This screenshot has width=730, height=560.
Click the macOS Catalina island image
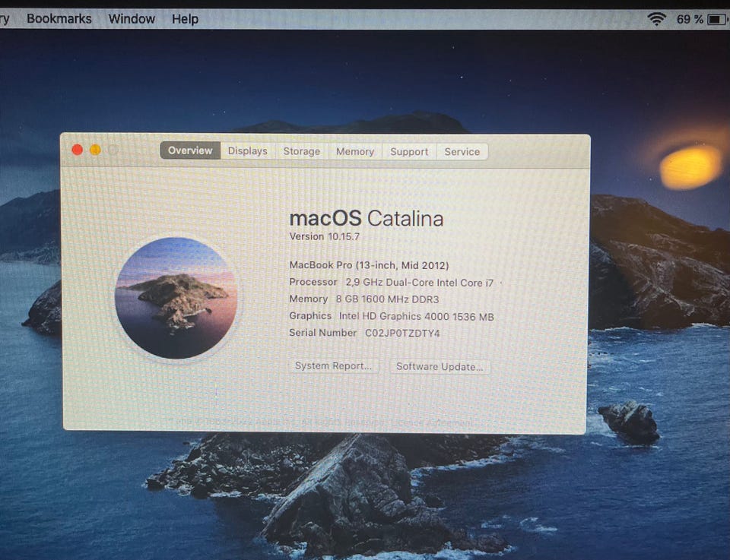pos(176,298)
